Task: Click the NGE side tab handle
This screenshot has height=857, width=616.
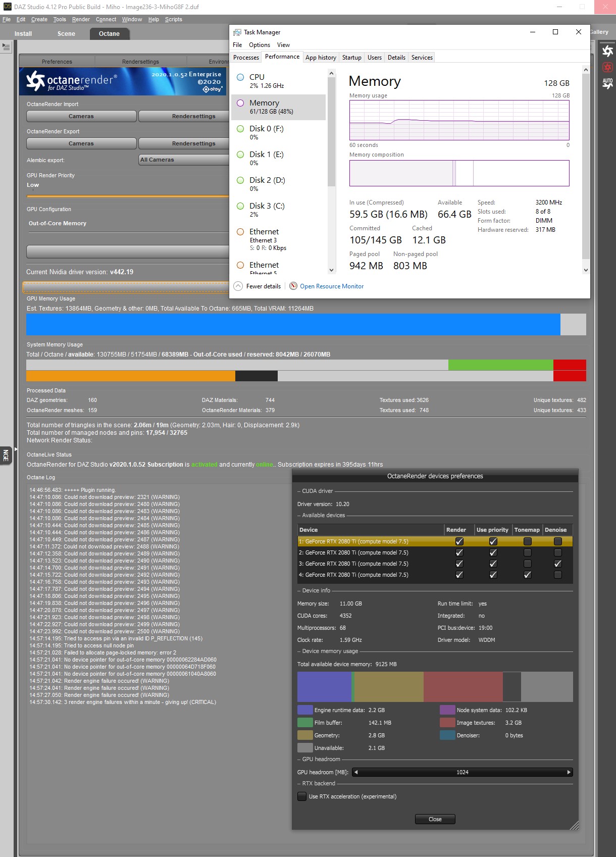Action: 6,455
